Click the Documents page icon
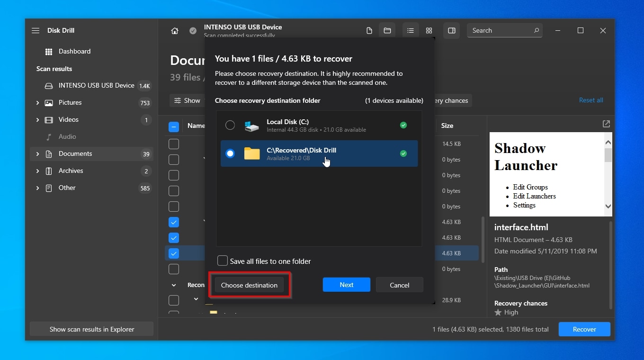This screenshot has height=360, width=644. tap(49, 154)
